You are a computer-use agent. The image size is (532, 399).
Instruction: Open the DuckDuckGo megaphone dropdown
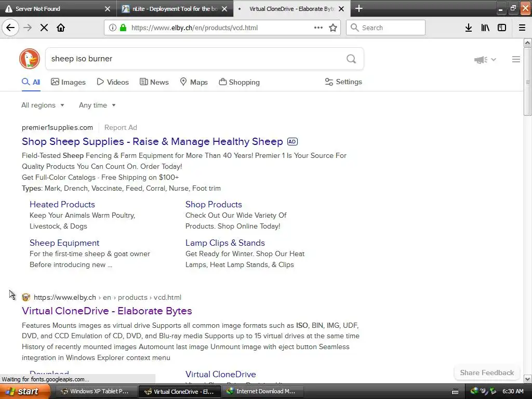click(x=485, y=60)
